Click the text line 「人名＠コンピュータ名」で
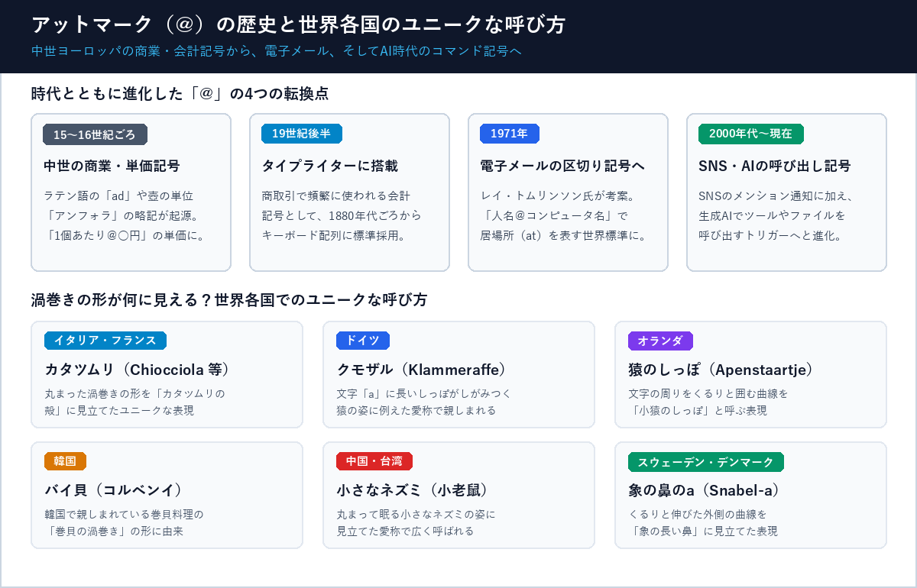 pos(554,215)
